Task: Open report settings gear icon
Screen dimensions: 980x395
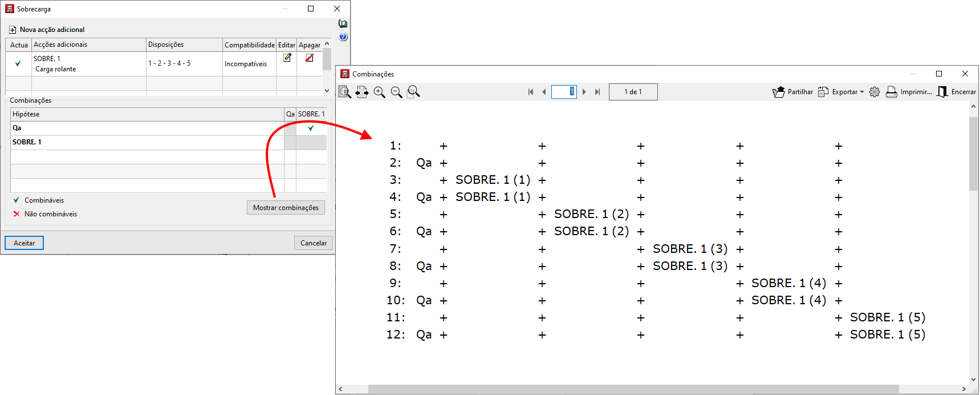Action: tap(875, 92)
